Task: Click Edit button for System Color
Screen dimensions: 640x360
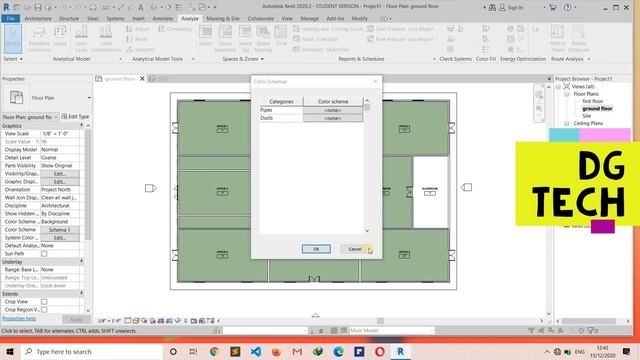Action: [60, 238]
